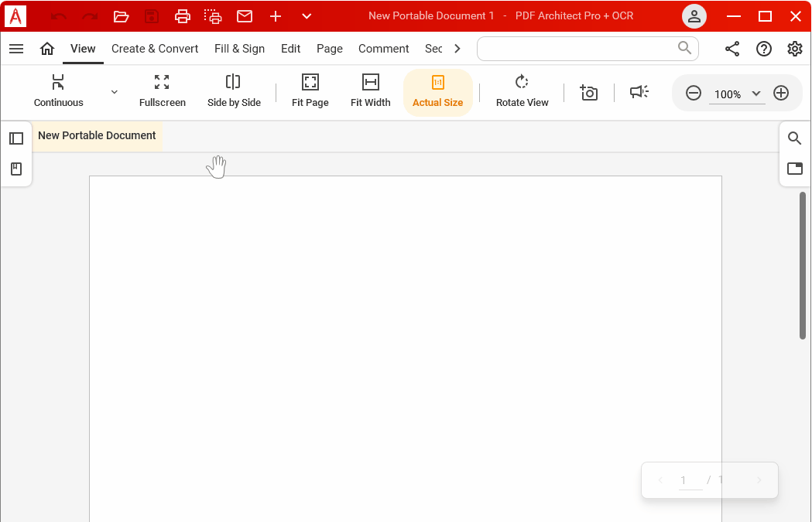
Task: Open the bookmarks panel icon
Action: 16,169
